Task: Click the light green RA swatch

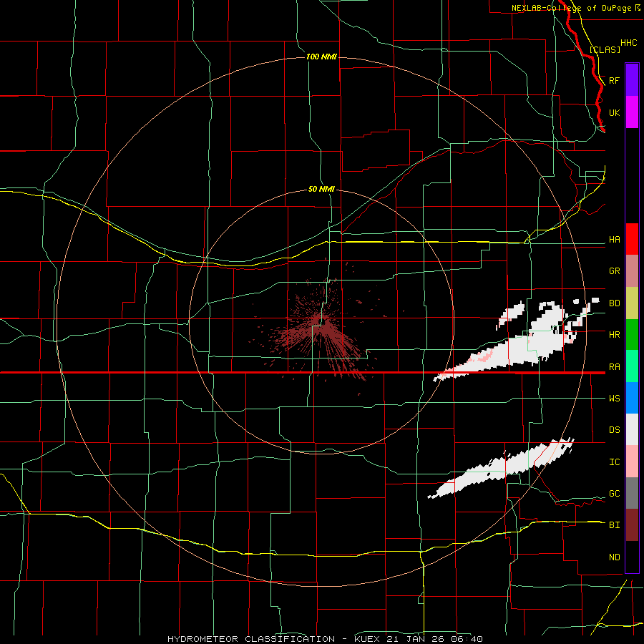Action: coord(632,366)
